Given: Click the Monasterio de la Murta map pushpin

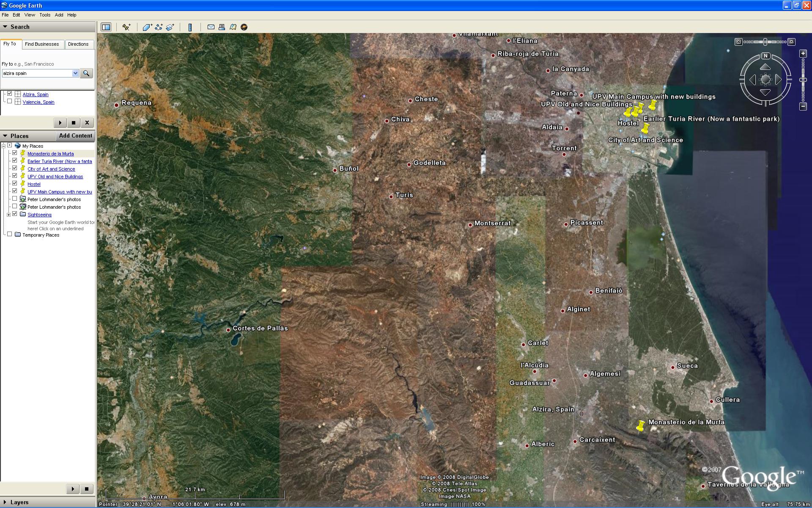Looking at the screenshot, I should (x=640, y=426).
